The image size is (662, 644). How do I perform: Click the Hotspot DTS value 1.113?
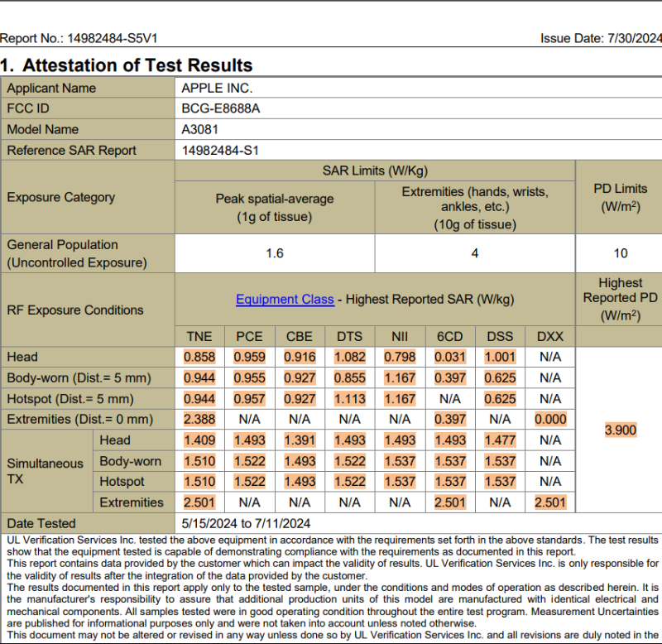pos(349,399)
